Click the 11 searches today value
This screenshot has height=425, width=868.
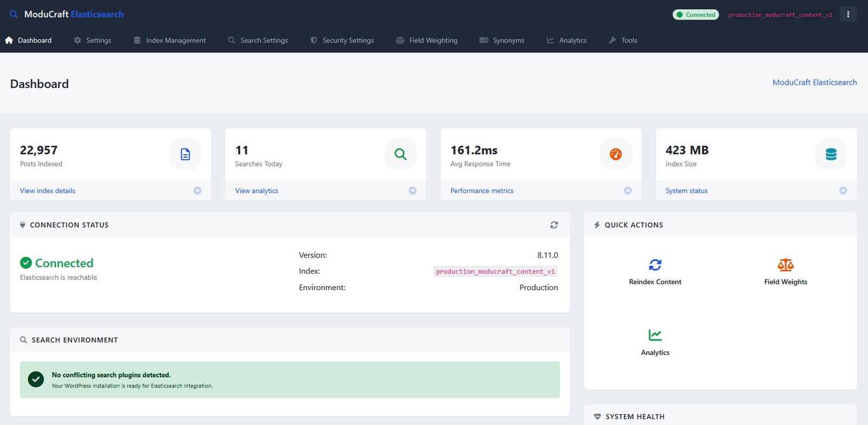pyautogui.click(x=242, y=150)
